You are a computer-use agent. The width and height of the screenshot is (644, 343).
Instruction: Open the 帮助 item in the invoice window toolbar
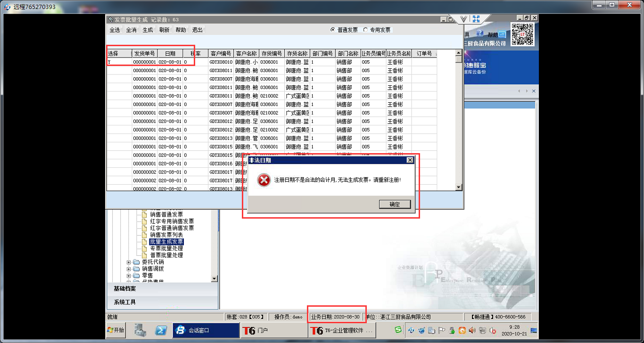pos(181,30)
